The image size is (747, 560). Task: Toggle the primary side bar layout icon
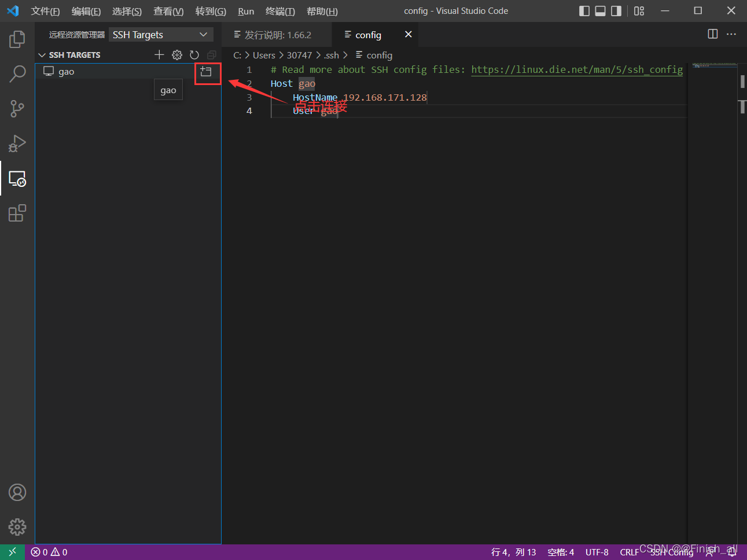pyautogui.click(x=584, y=11)
